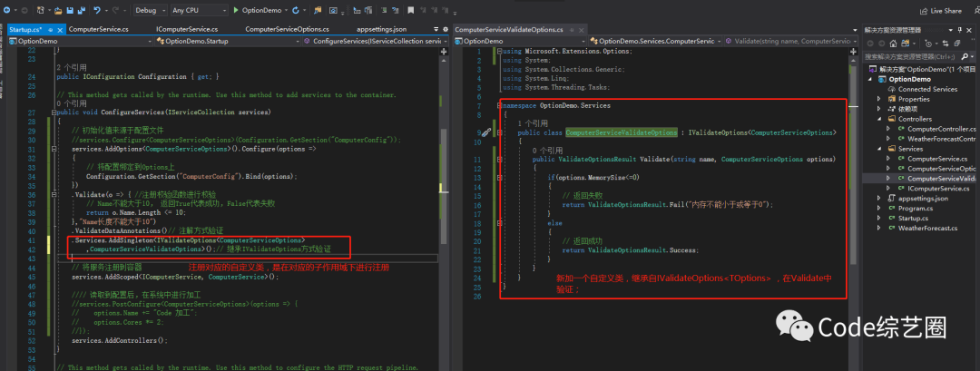Viewport: 980px width, 371px height.
Task: Switch to the IComputerService.cs tab
Action: (187, 29)
